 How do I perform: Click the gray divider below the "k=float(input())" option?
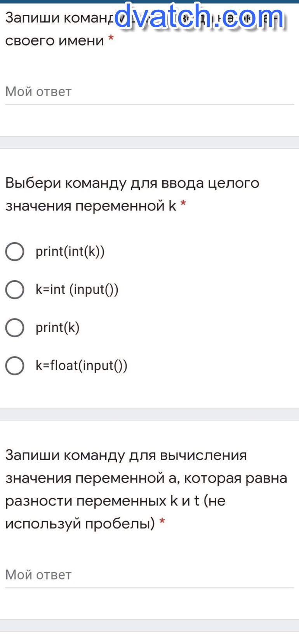[149, 414]
